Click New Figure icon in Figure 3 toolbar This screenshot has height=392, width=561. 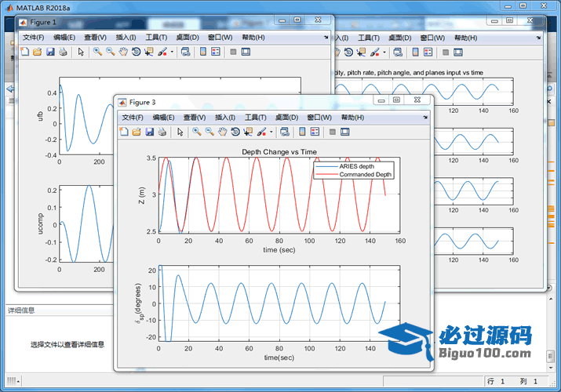(x=124, y=132)
